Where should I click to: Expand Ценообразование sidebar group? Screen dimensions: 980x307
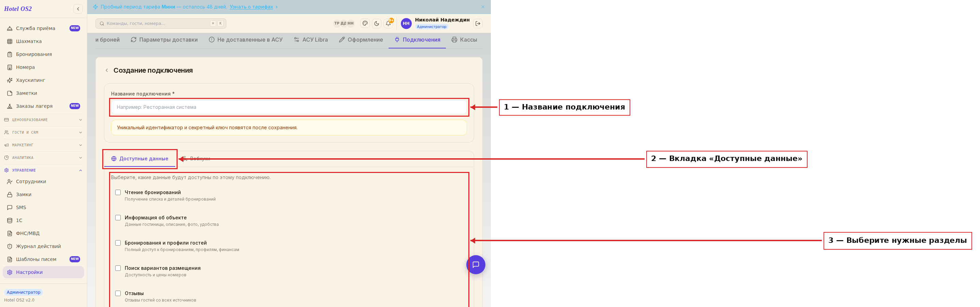click(x=43, y=120)
